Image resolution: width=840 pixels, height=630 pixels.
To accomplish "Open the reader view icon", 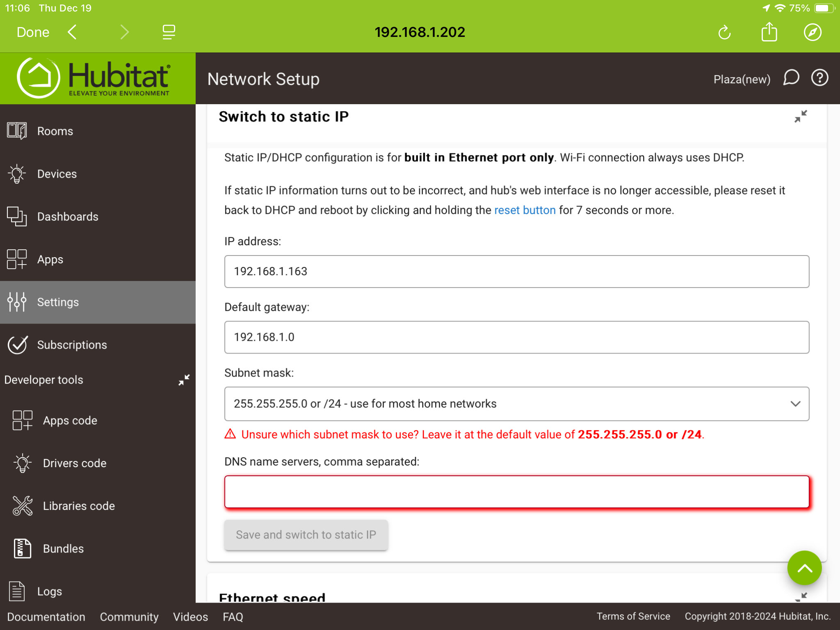I will (x=169, y=32).
